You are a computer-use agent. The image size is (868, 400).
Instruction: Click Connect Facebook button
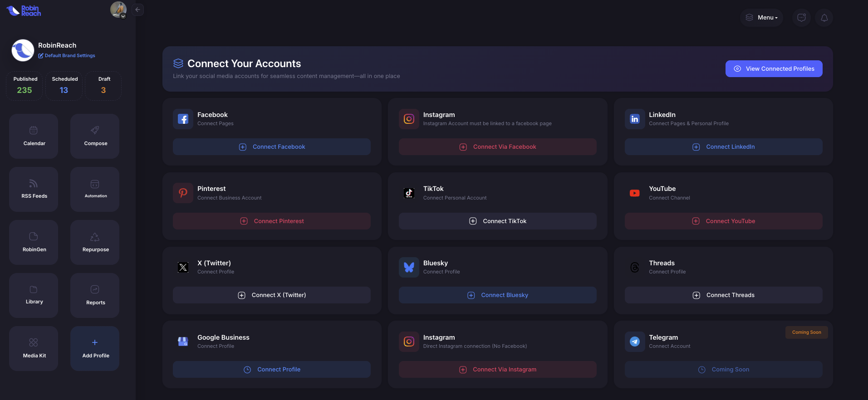click(x=272, y=146)
